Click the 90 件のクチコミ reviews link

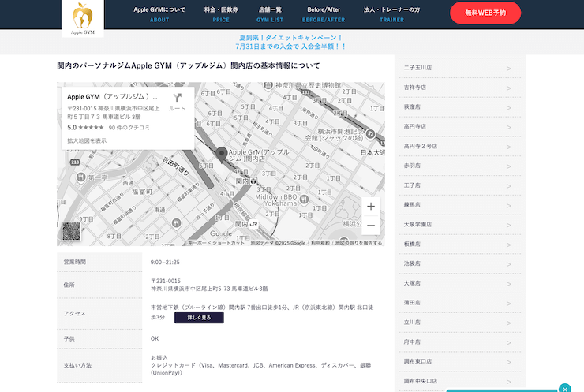tap(129, 128)
